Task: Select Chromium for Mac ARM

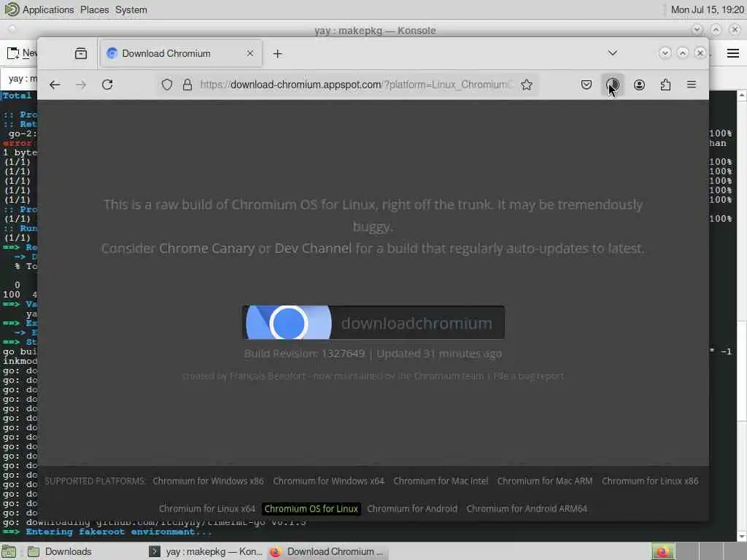Action: [545, 481]
